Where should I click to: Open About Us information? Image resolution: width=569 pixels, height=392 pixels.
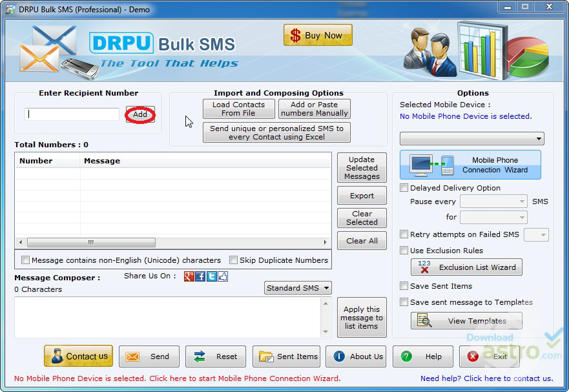356,356
